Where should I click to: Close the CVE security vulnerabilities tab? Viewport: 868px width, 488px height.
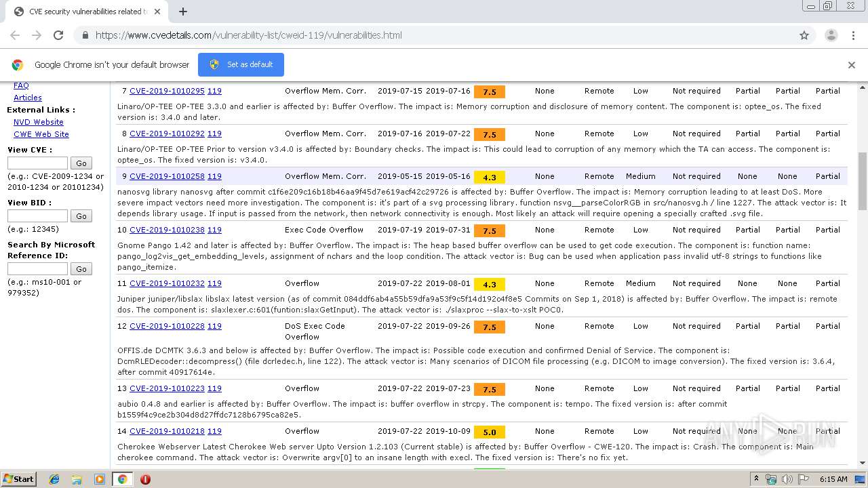pyautogui.click(x=157, y=12)
